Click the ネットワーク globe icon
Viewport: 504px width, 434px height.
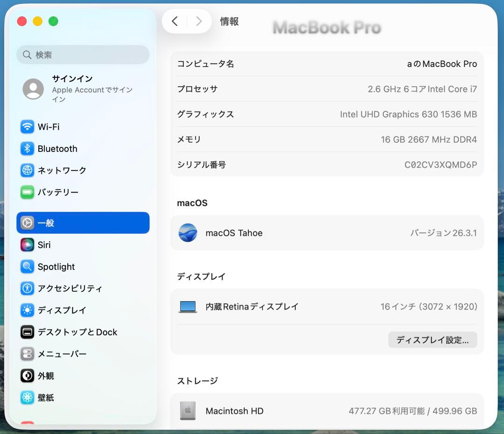(x=28, y=171)
